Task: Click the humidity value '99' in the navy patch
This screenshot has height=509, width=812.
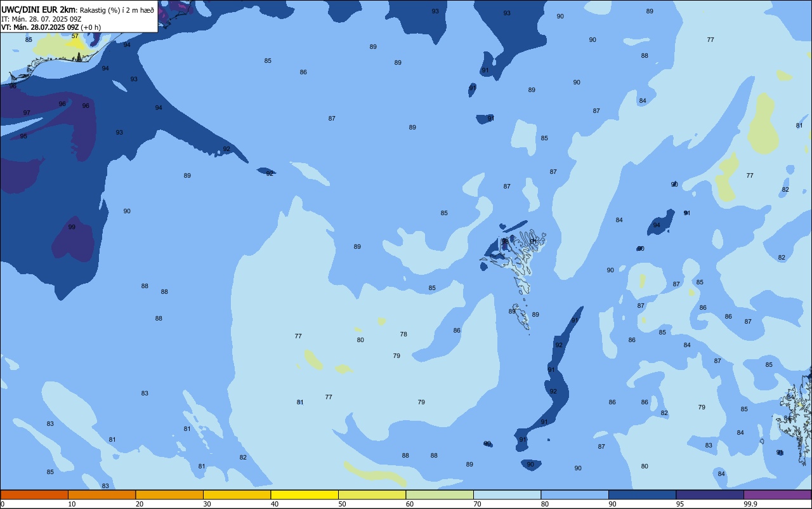Action: tap(72, 227)
